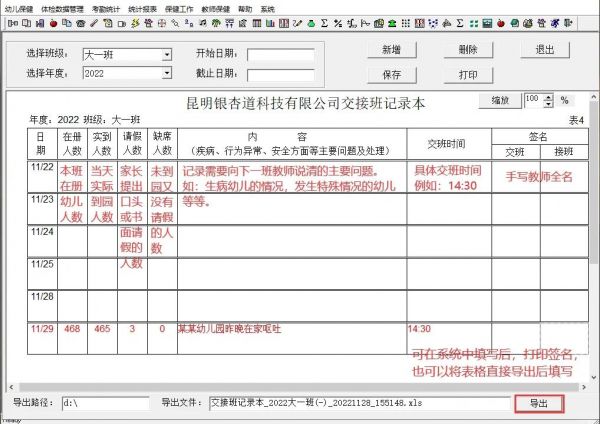Click the 删除 button
This screenshot has height=424, width=600.
click(468, 50)
